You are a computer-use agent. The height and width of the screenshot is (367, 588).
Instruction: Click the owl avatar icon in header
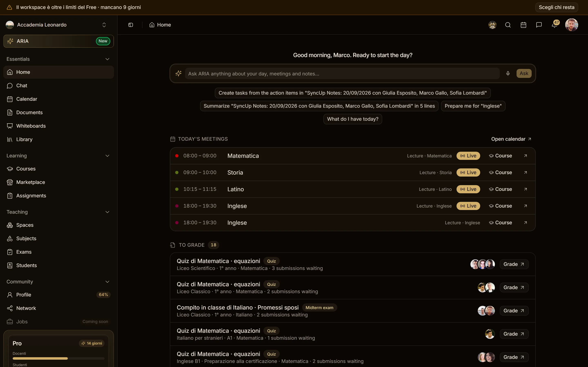click(x=492, y=25)
